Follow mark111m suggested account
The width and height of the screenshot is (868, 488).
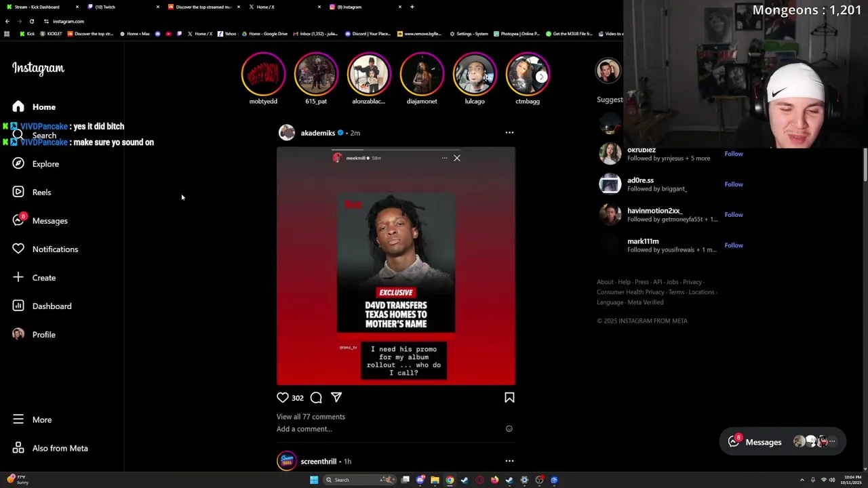pos(734,245)
